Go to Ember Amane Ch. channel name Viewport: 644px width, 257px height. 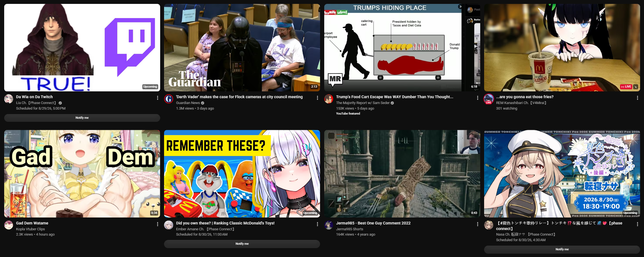(206, 229)
